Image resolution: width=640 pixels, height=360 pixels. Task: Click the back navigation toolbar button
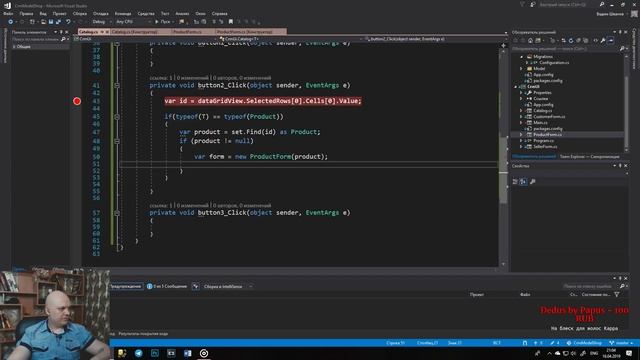click(11, 22)
